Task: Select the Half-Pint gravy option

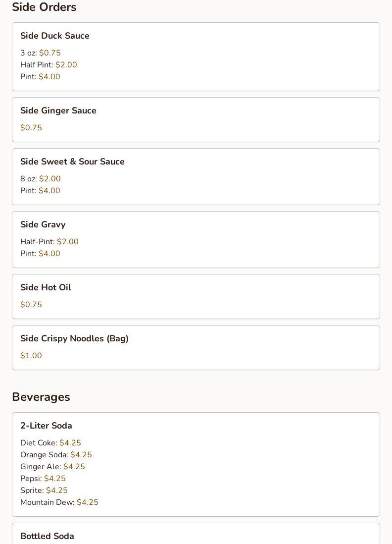Action: pyautogui.click(x=49, y=242)
